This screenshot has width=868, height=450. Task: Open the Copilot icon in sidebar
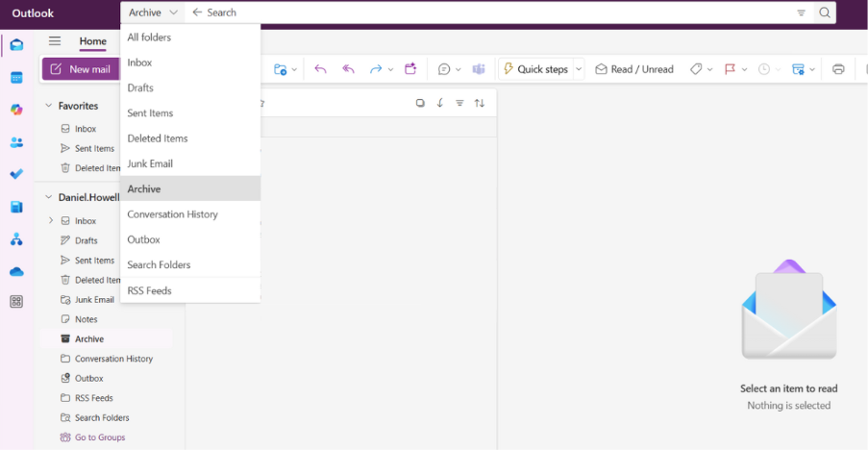16,110
